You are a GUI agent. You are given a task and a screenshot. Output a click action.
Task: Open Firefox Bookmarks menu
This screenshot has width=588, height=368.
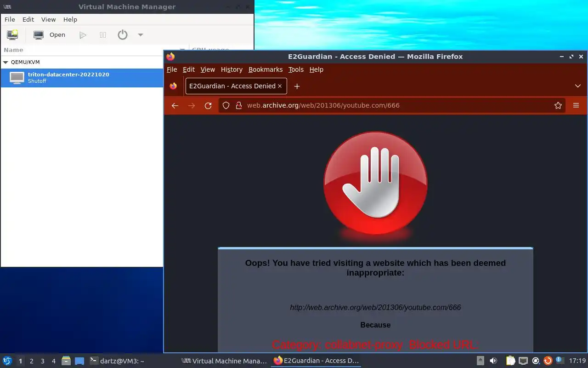tap(266, 69)
